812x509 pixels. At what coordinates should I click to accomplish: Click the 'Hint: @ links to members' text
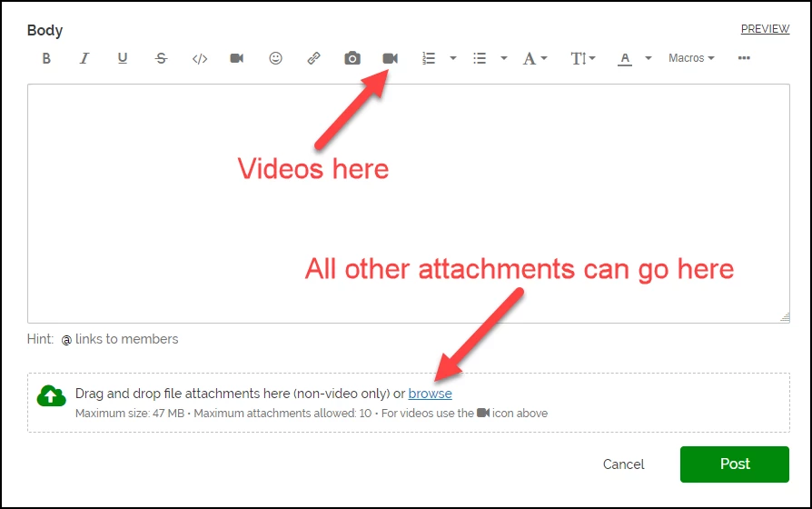point(103,339)
